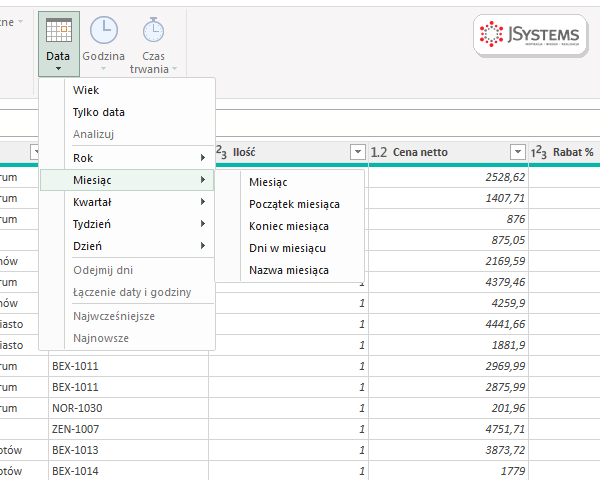Expand the Rok submenu arrow
This screenshot has width=600, height=480.
tap(203, 158)
